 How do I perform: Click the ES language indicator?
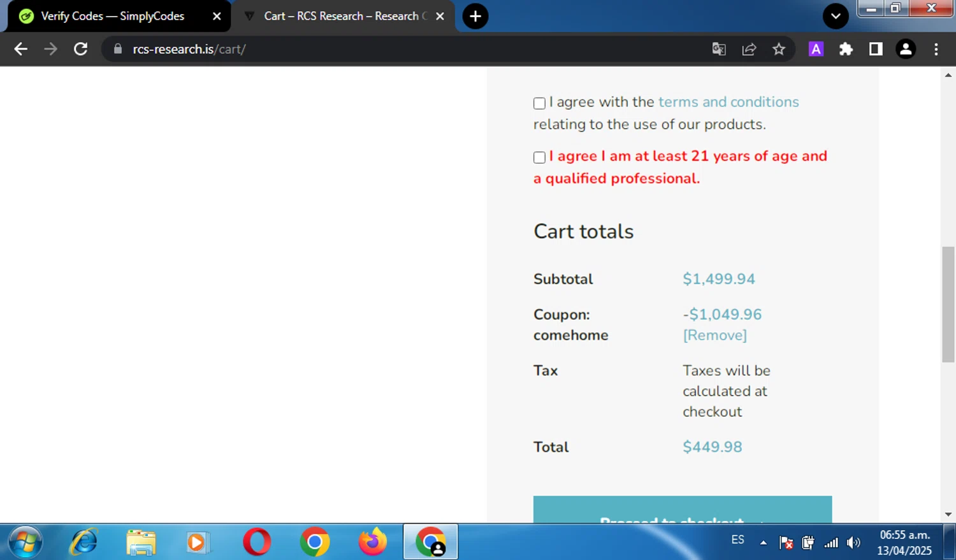click(x=737, y=540)
